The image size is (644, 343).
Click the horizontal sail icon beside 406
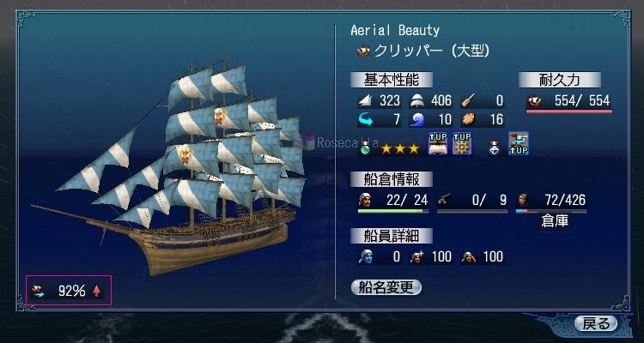[x=417, y=101]
